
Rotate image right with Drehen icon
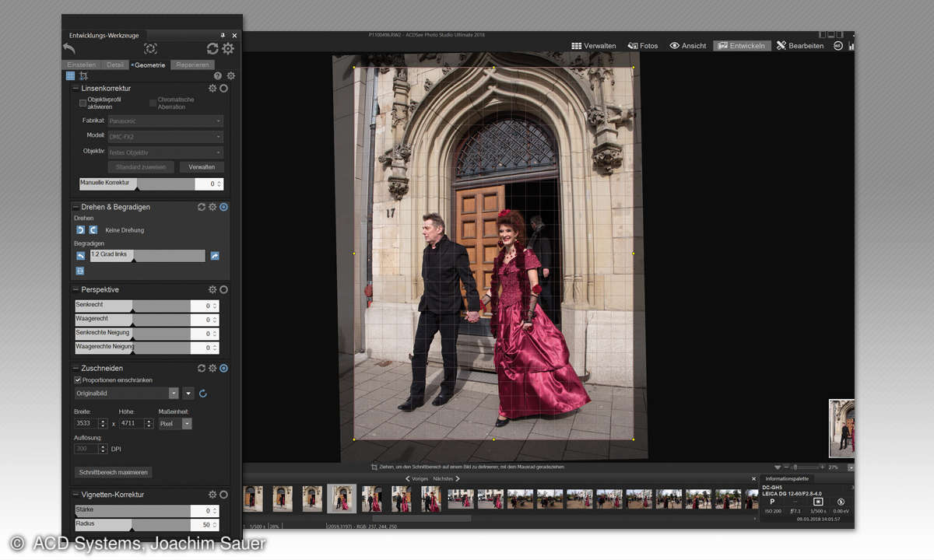click(x=93, y=230)
